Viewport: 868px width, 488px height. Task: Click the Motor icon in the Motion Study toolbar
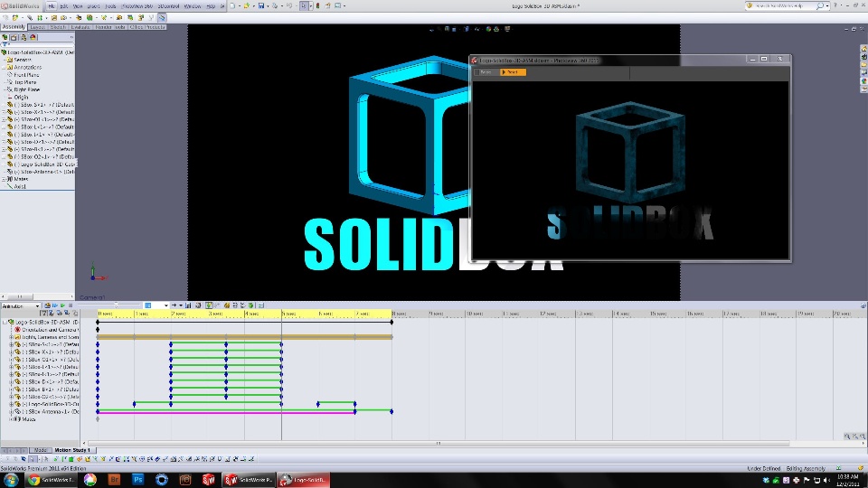(x=226, y=305)
